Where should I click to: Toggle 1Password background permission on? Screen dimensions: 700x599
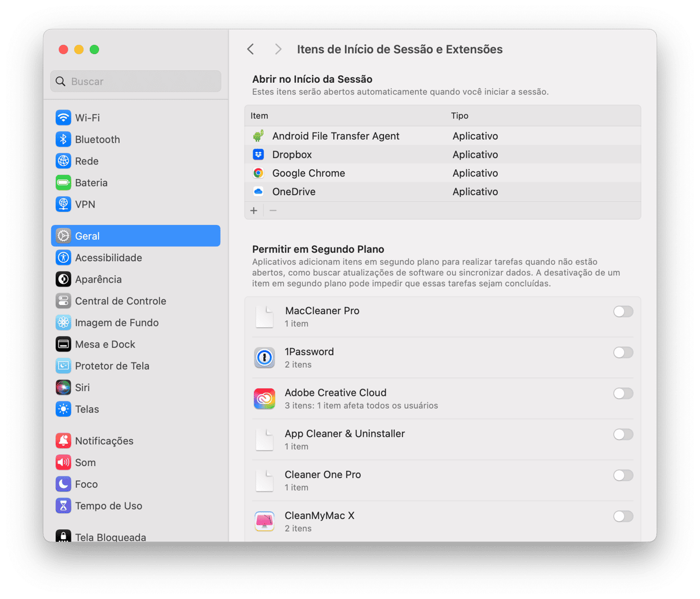[x=623, y=352]
